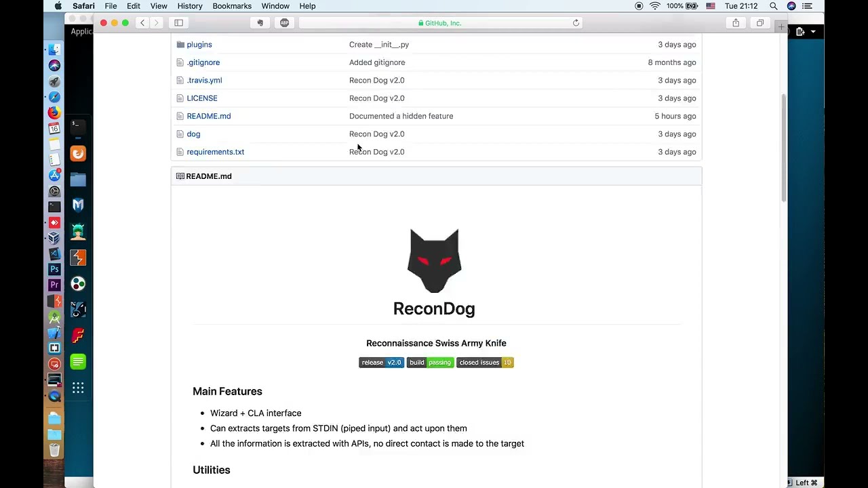The image size is (868, 488).
Task: Open README.md in the file list
Action: tap(209, 116)
